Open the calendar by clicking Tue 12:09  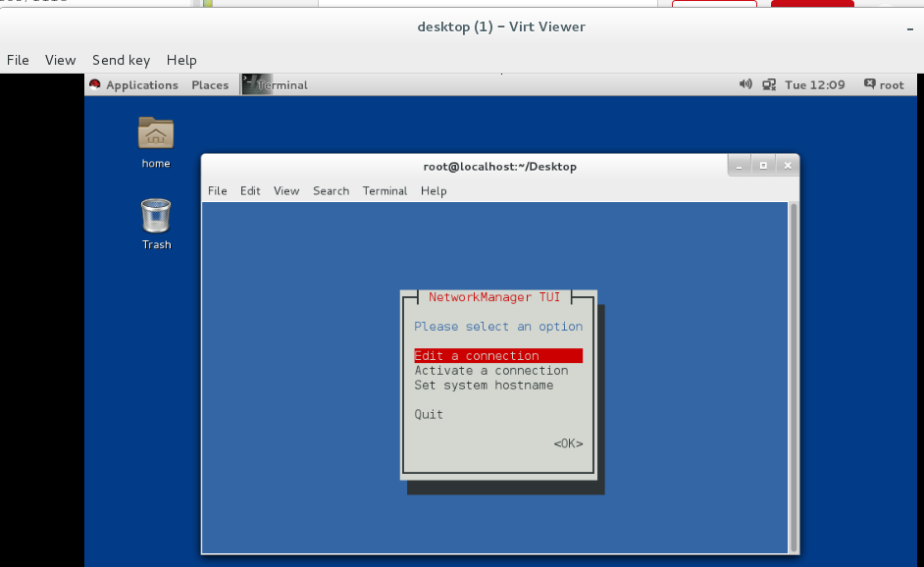pyautogui.click(x=814, y=84)
